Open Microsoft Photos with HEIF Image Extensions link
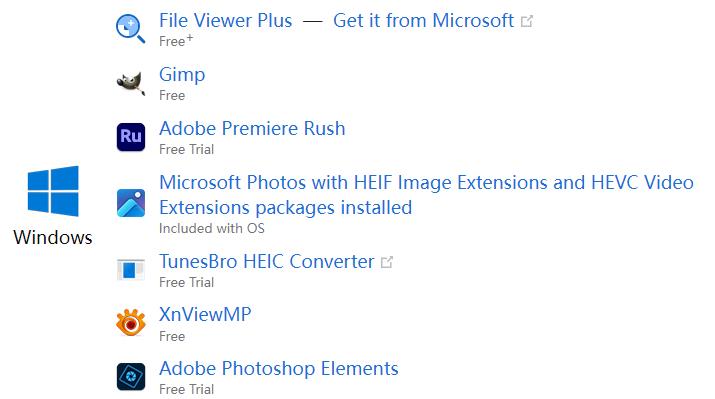Viewport: 715px width, 399px height. coord(426,195)
